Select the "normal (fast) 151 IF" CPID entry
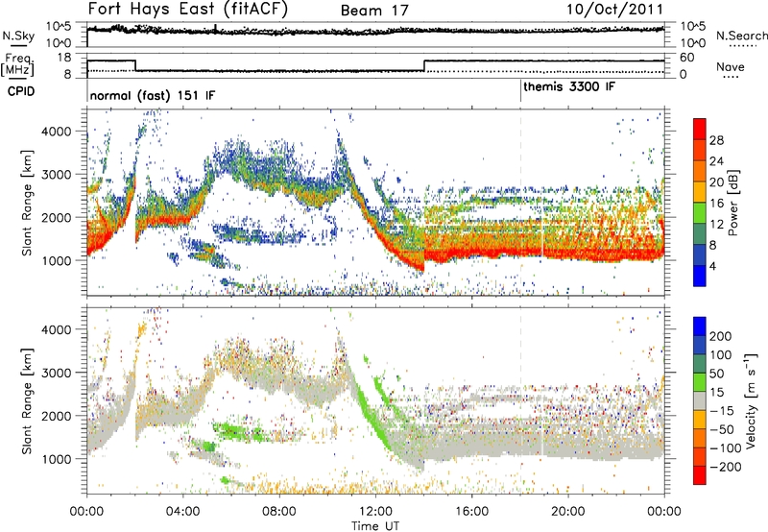The width and height of the screenshot is (768, 532). [153, 95]
